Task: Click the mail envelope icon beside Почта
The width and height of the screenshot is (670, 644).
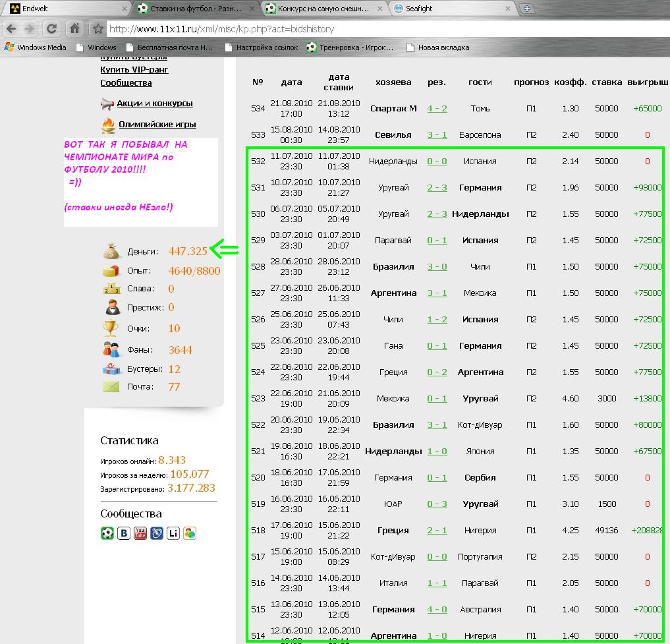Action: pos(111,387)
